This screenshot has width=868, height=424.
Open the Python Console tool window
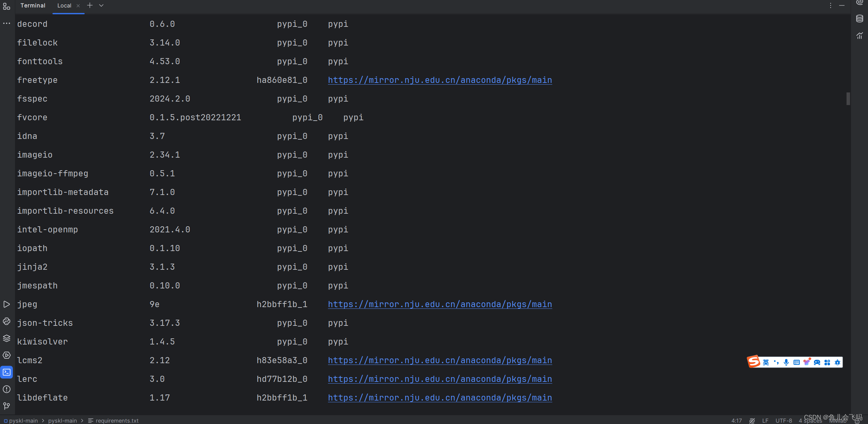pos(7,321)
